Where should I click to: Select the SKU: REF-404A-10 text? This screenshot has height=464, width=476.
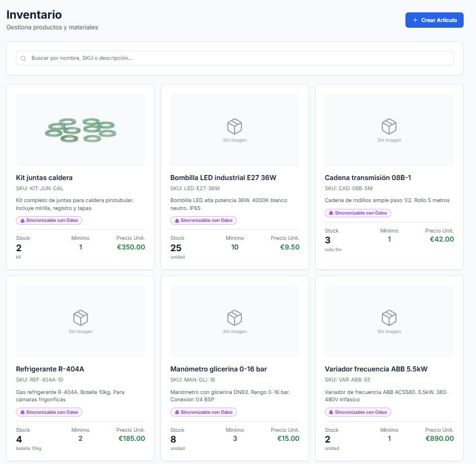coord(40,380)
